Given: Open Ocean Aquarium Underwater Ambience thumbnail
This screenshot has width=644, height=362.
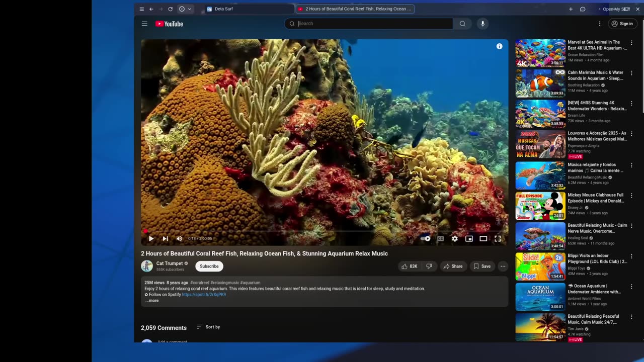Looking at the screenshot, I should [x=540, y=297].
